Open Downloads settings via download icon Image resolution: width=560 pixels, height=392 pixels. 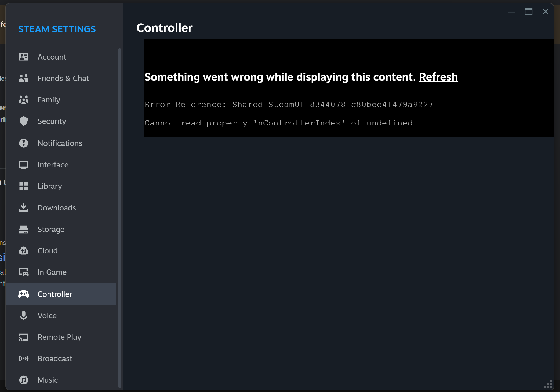click(24, 208)
